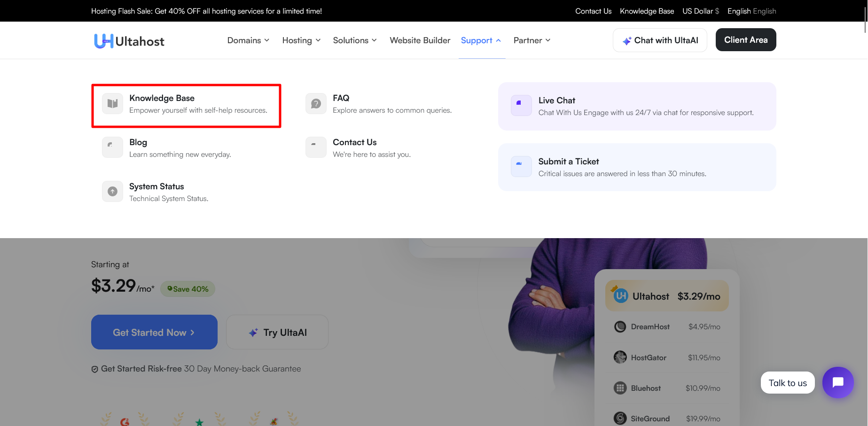Click the Hosting Flash Sale banner text
Image resolution: width=868 pixels, height=426 pixels.
[206, 11]
